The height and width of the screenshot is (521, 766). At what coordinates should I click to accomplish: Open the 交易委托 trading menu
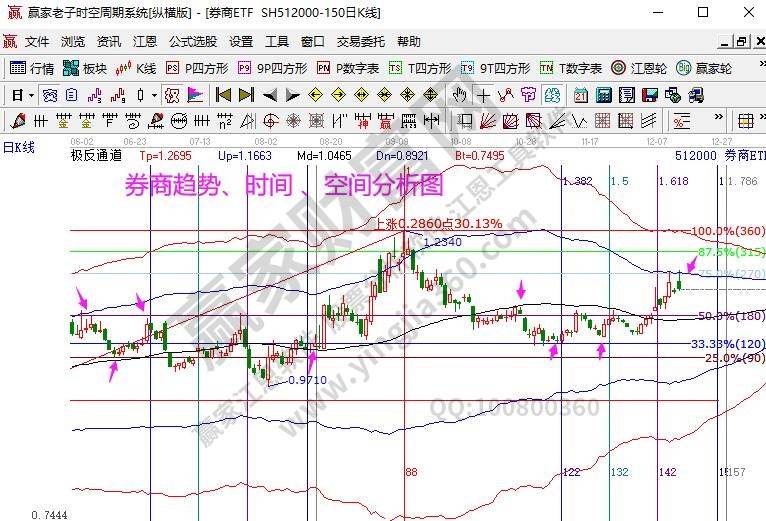[359, 42]
